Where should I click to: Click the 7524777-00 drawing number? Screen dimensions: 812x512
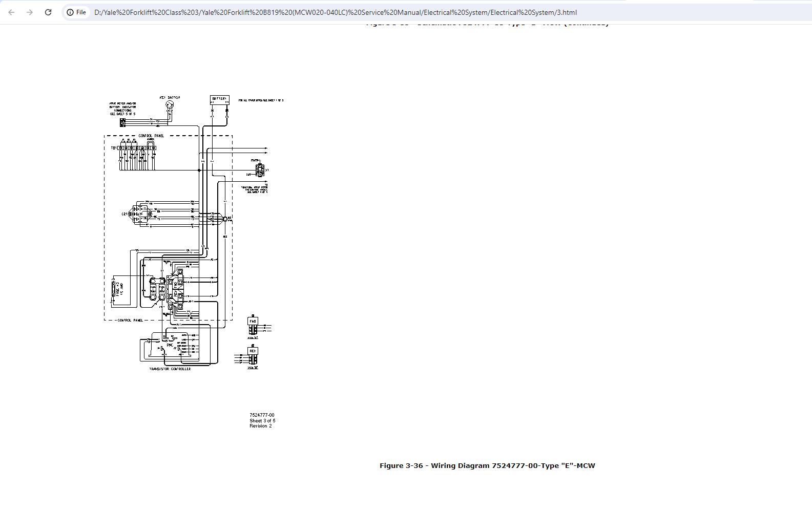click(262, 415)
